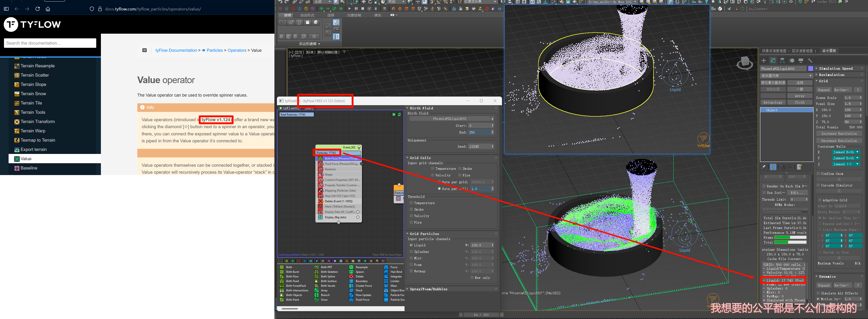The height and width of the screenshot is (319, 868).
Task: Open the Utilities wrench panel icon
Action: 810,60
